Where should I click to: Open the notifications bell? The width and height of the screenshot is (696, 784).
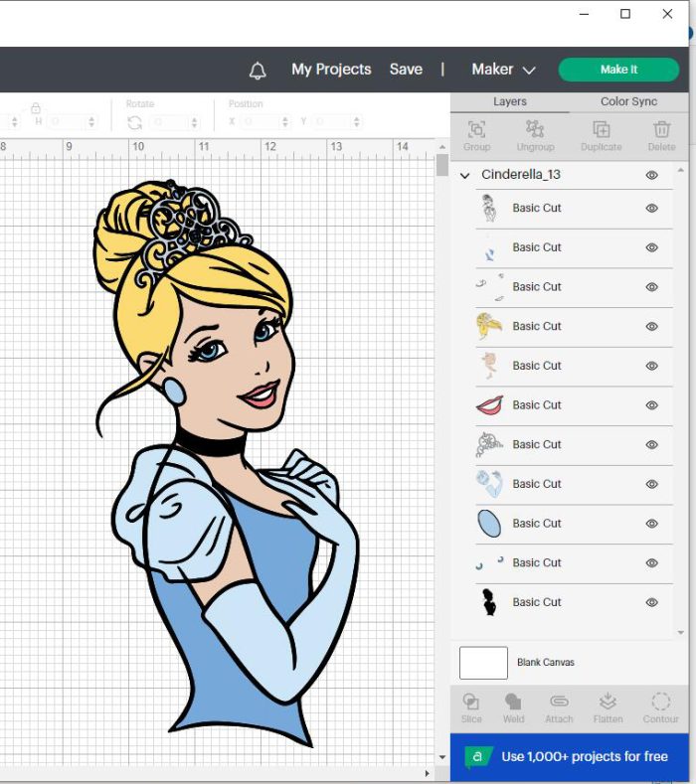tap(258, 70)
